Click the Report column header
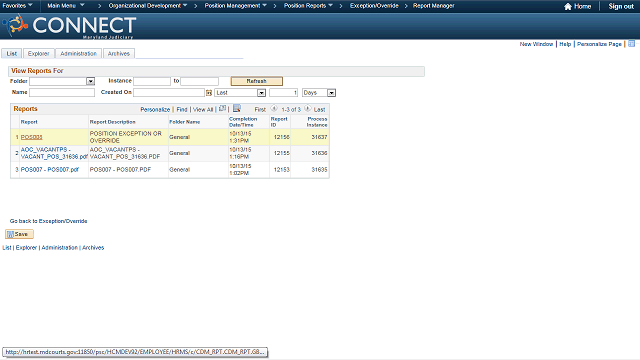The image size is (640, 360). point(29,122)
